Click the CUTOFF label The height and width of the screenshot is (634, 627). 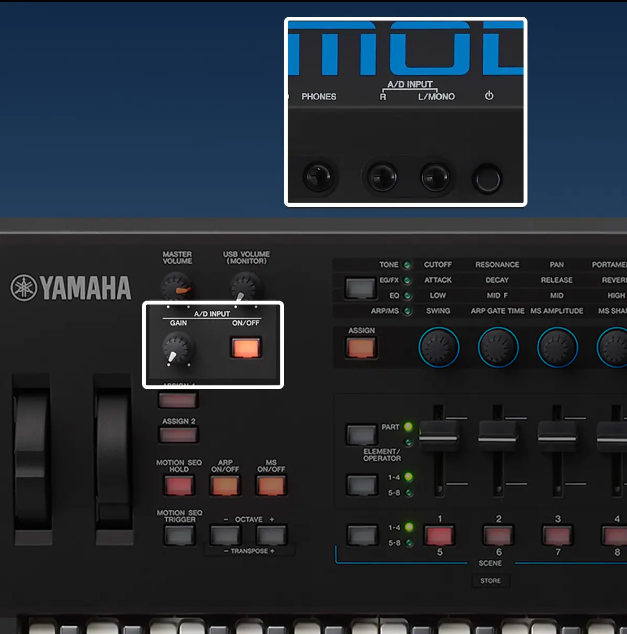point(438,264)
